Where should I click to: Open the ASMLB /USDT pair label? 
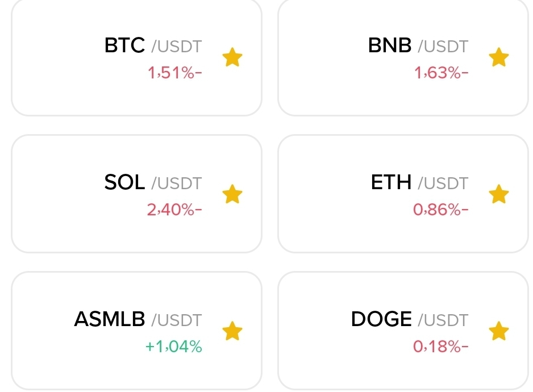138,319
